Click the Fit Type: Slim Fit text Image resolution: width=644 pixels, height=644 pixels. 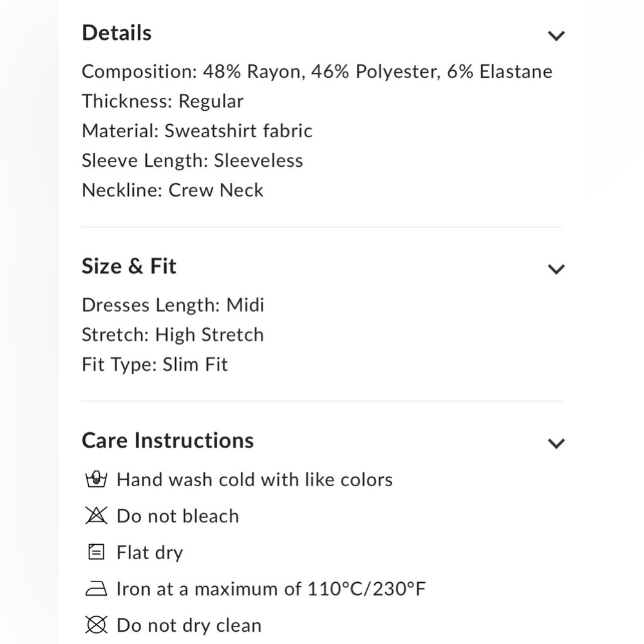click(155, 364)
